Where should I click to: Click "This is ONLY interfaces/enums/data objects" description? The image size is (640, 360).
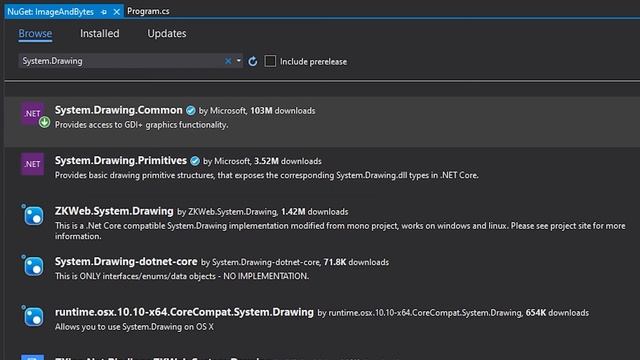point(182,276)
